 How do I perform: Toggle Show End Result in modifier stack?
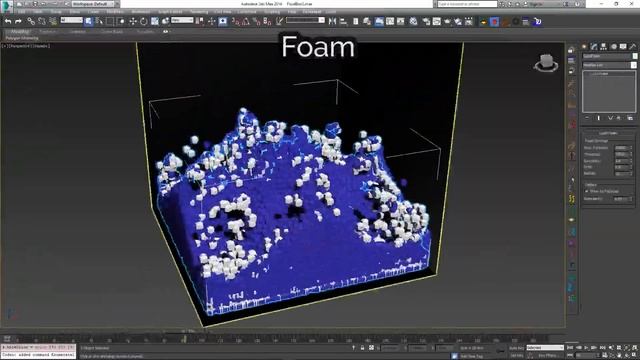(599, 118)
